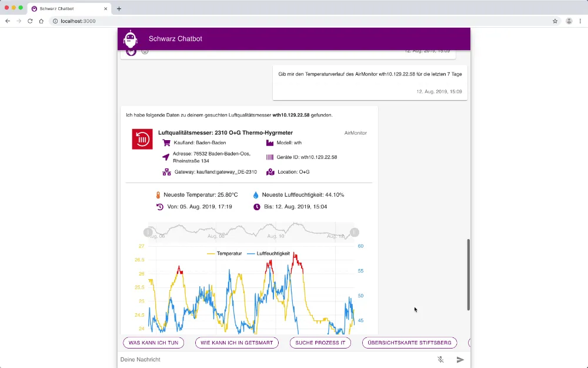This screenshot has width=588, height=368.
Task: Click the smiley icon in the previous message
Action: [145, 51]
